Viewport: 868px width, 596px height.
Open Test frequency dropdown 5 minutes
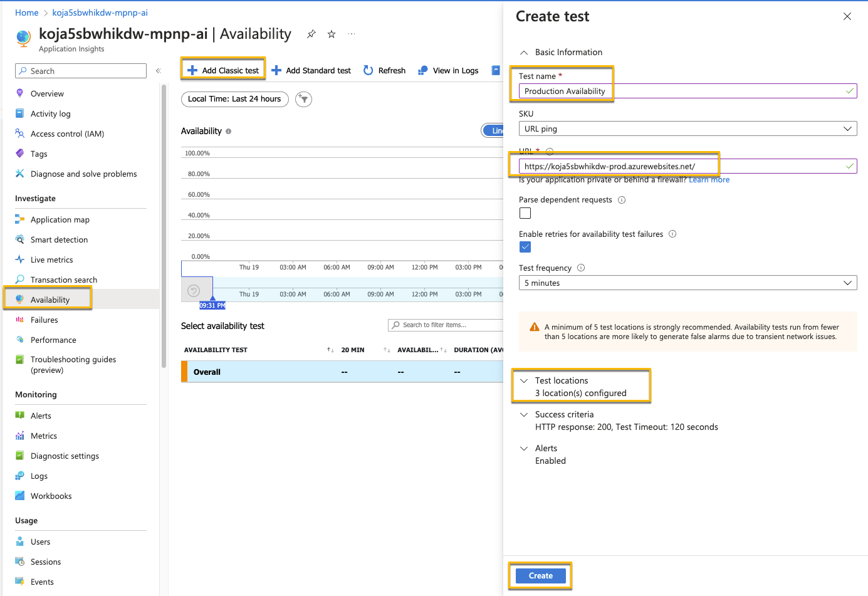pos(688,283)
